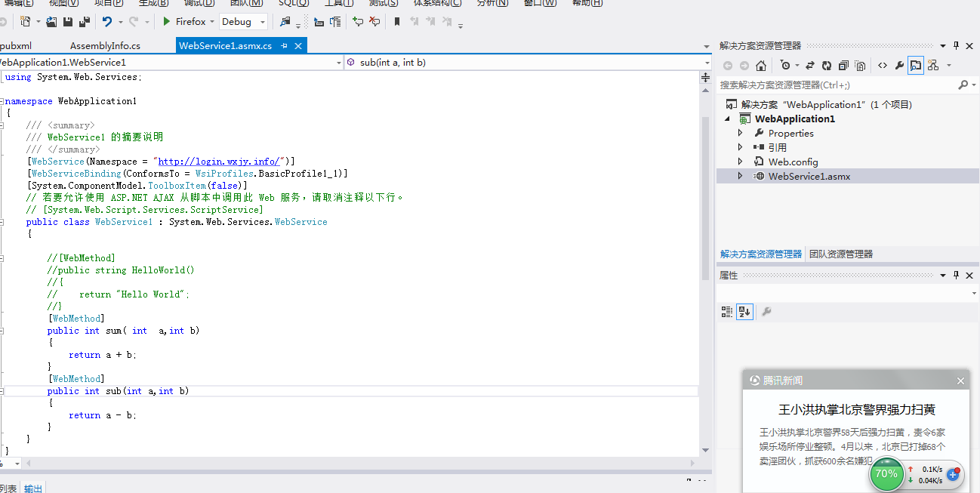The width and height of the screenshot is (980, 493).
Task: Open the Firefox browser selection dropdown arrow
Action: [x=212, y=22]
